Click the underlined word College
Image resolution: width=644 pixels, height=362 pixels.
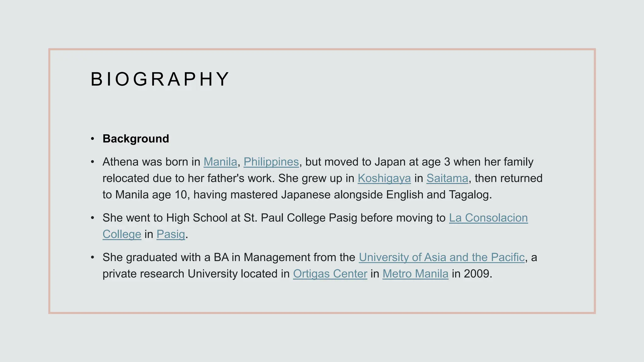[x=122, y=234]
